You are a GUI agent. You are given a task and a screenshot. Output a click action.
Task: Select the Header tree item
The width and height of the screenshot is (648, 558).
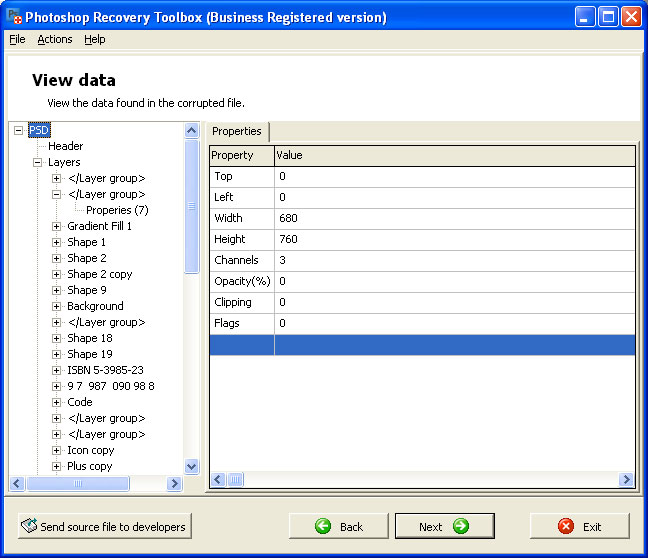66,146
